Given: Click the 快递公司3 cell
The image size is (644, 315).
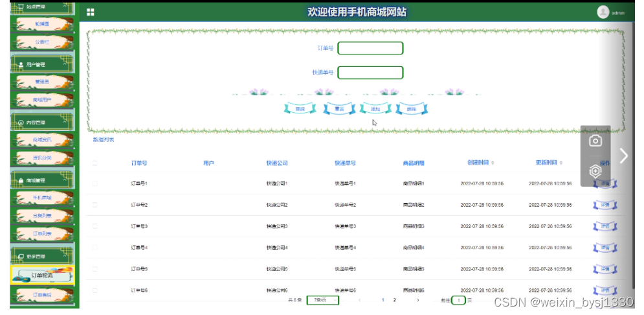Looking at the screenshot, I should [277, 226].
